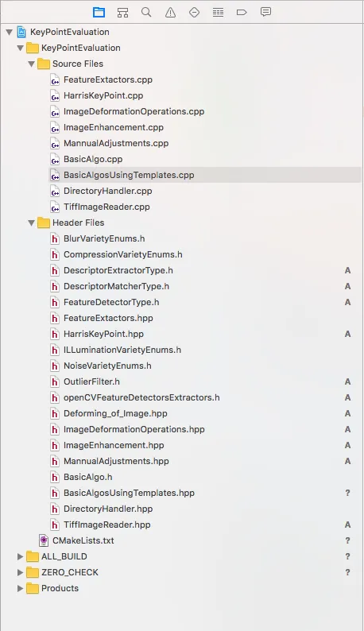Expand the ZERO_CHECK folder
Screen dimensions: 364x631
[x=20, y=573]
